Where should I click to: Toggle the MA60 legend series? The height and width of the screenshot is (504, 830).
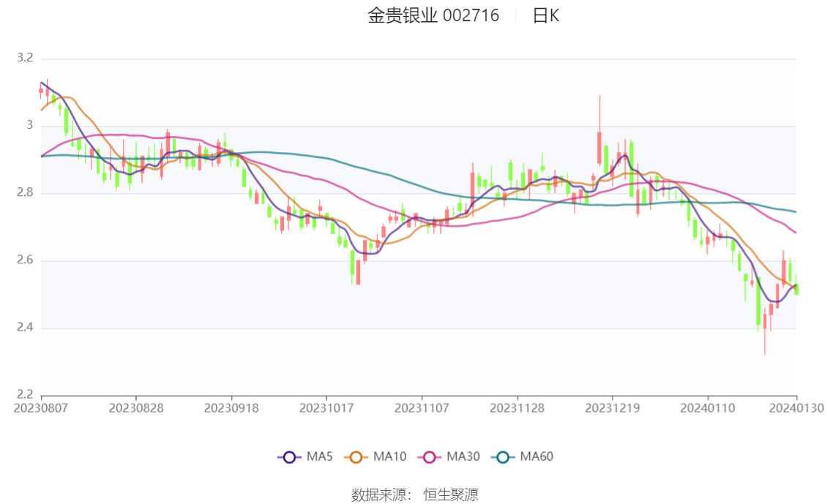[x=523, y=457]
